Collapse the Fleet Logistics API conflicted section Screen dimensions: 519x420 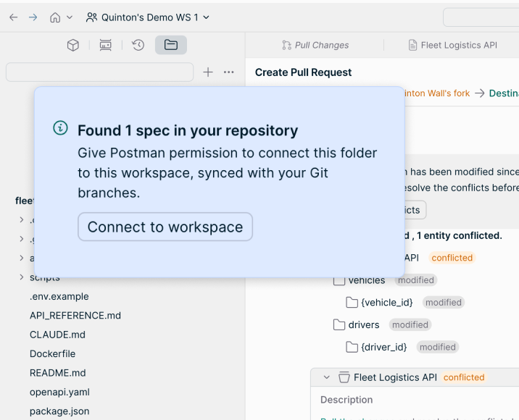327,377
